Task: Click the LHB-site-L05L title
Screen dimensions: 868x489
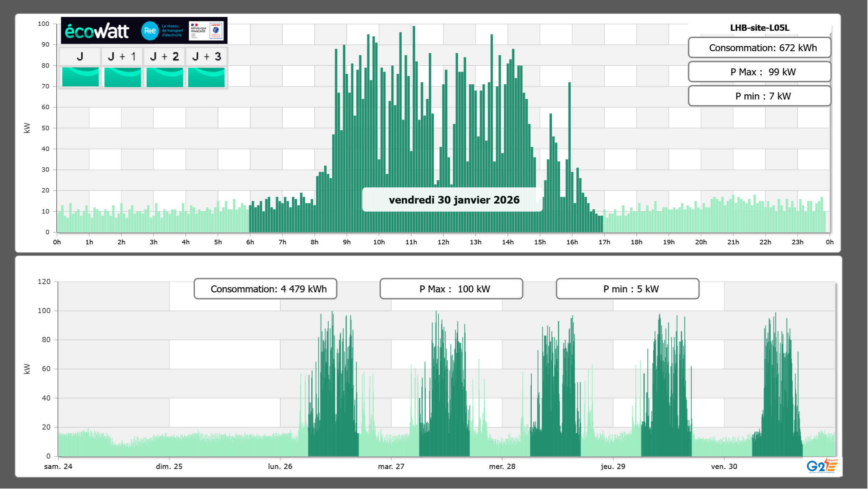Action: click(x=759, y=28)
